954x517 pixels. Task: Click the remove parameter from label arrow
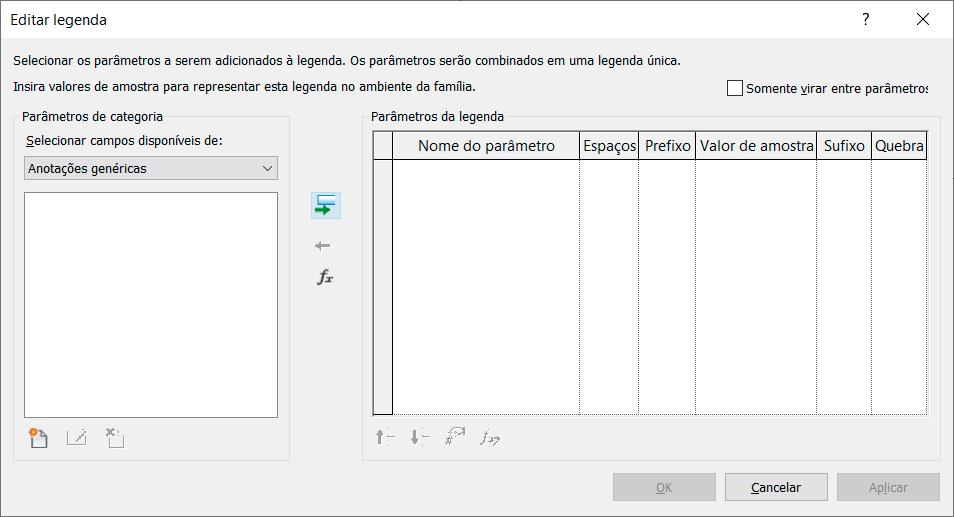click(322, 246)
